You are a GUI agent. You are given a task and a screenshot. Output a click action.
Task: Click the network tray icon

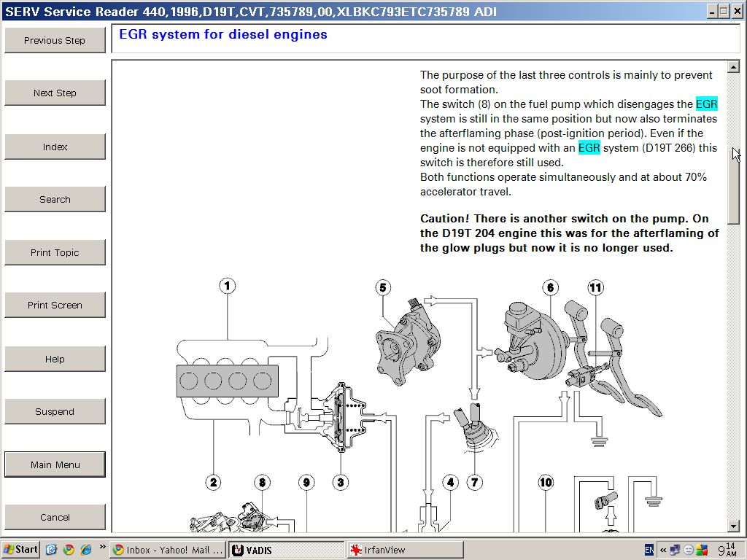675,550
